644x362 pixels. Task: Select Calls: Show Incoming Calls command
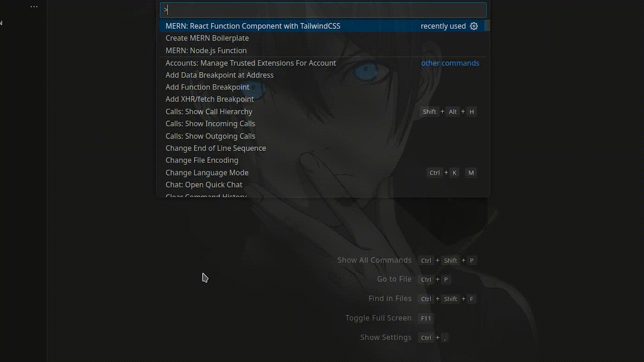coord(210,123)
